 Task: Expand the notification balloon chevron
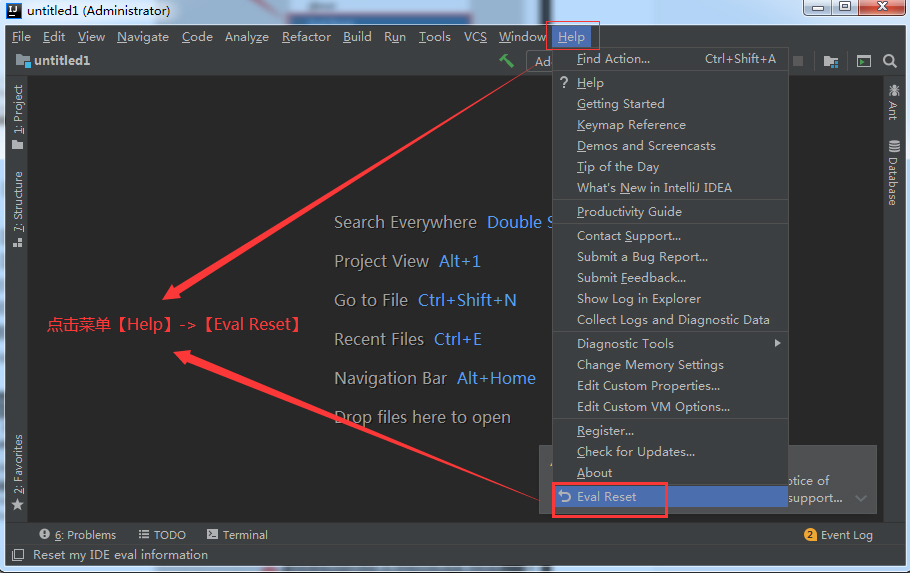(861, 498)
